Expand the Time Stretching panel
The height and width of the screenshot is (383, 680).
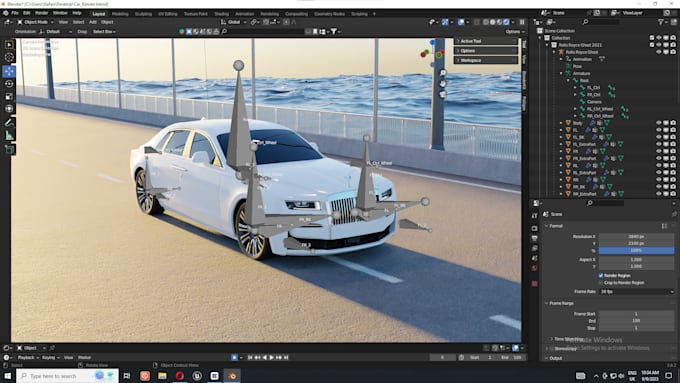coord(567,339)
